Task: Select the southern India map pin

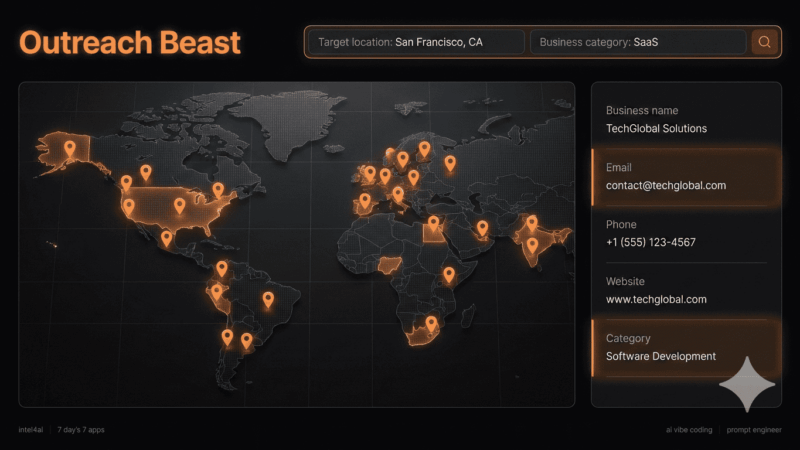Action: (532, 245)
